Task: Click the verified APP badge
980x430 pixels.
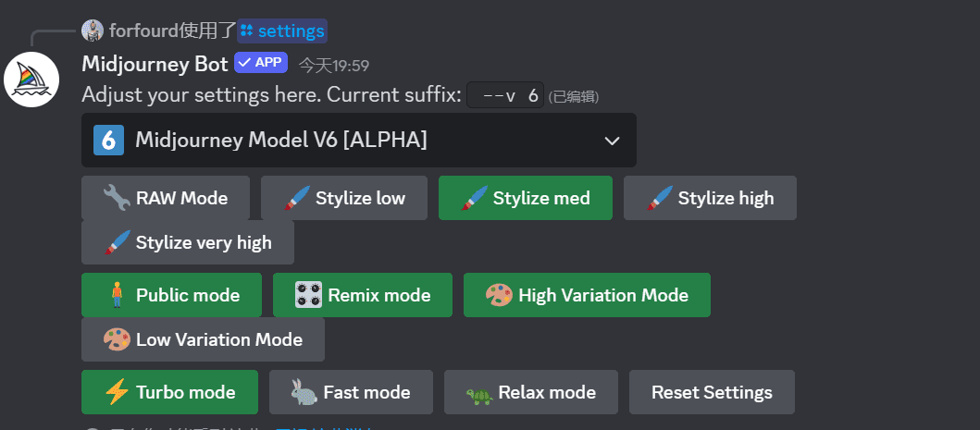Action: (261, 63)
